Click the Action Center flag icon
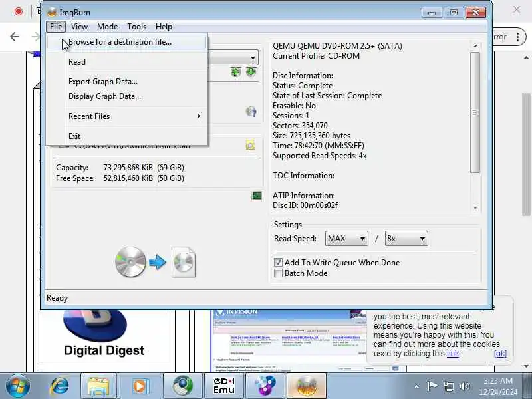532x399 pixels. 432,386
